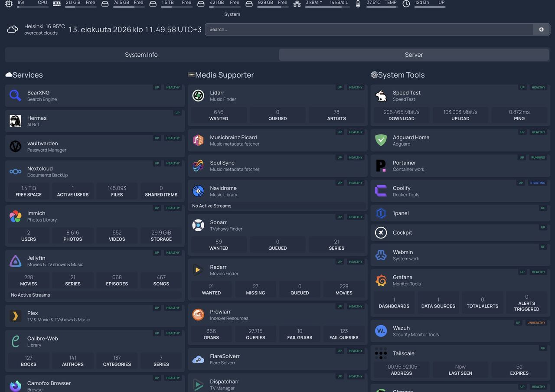Open the Navidrome disc icon
The image size is (555, 392).
[198, 191]
